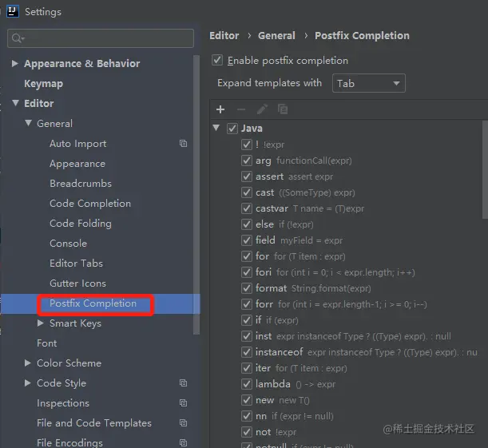Click the project-level icon beside Code Style
Viewport: 488px width, 448px height.
point(184,383)
